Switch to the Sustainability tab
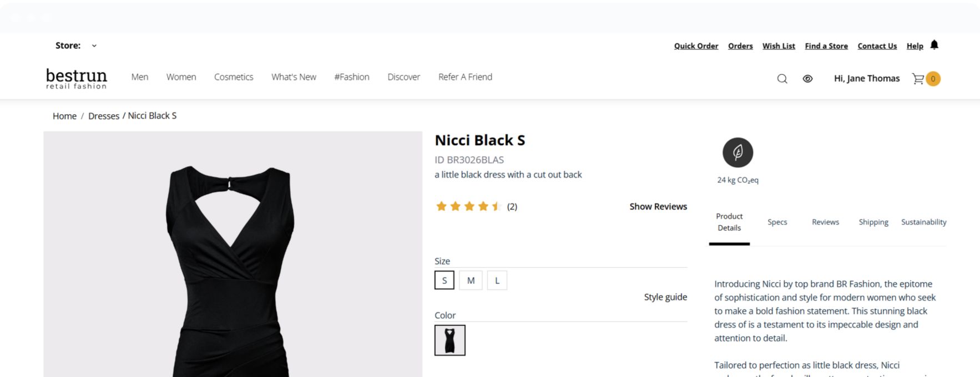Screen dimensions: 980x377 (x=923, y=222)
